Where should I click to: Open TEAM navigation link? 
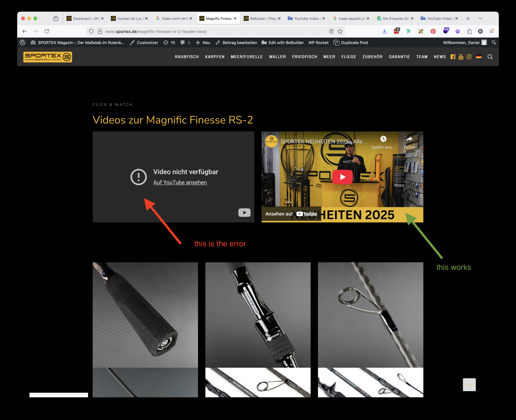tap(422, 57)
